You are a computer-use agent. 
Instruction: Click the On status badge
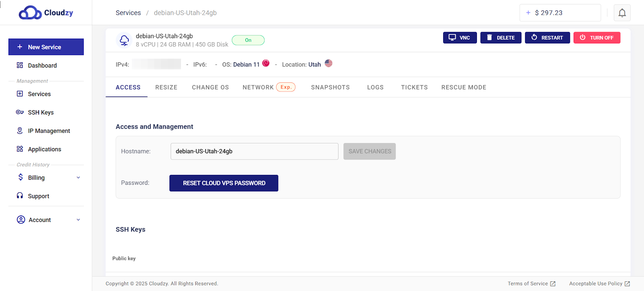(x=248, y=40)
